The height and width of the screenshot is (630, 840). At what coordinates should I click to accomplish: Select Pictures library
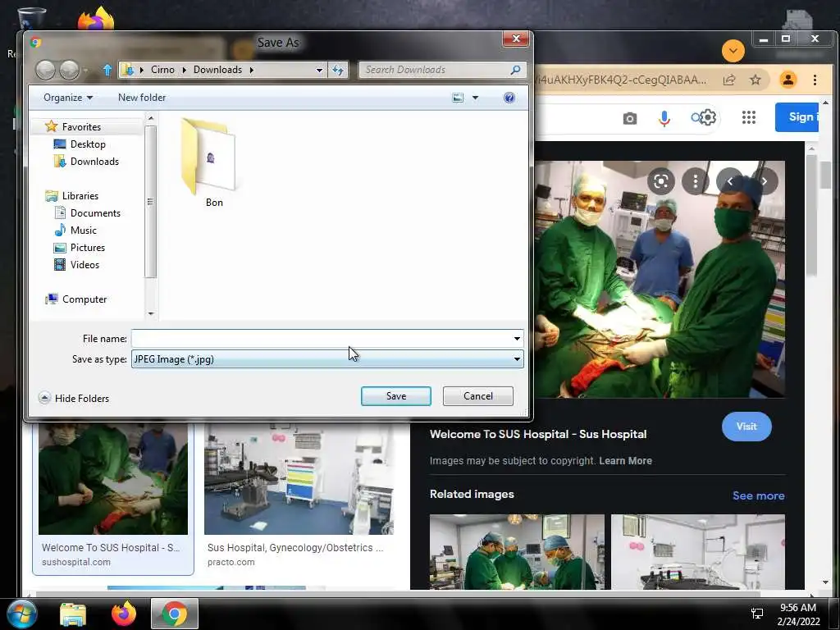point(87,248)
